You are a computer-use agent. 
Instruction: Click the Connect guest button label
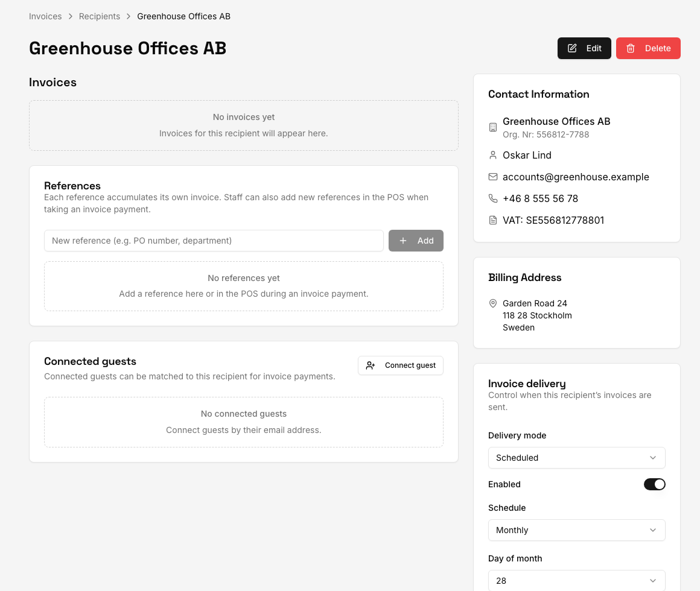(410, 365)
